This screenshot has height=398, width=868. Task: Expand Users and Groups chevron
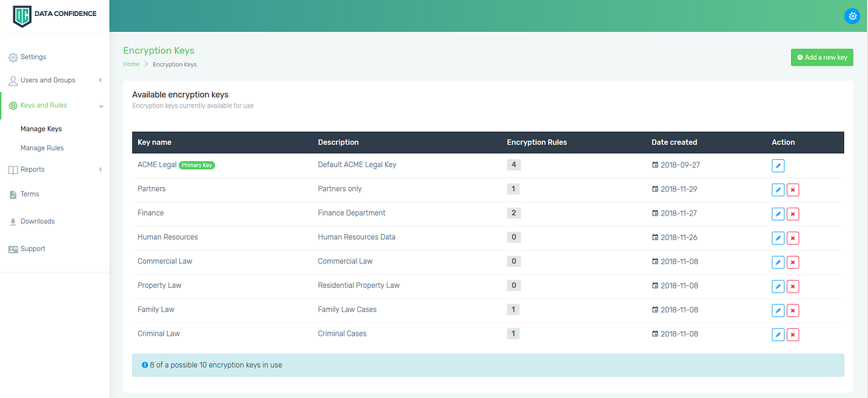pyautogui.click(x=100, y=80)
